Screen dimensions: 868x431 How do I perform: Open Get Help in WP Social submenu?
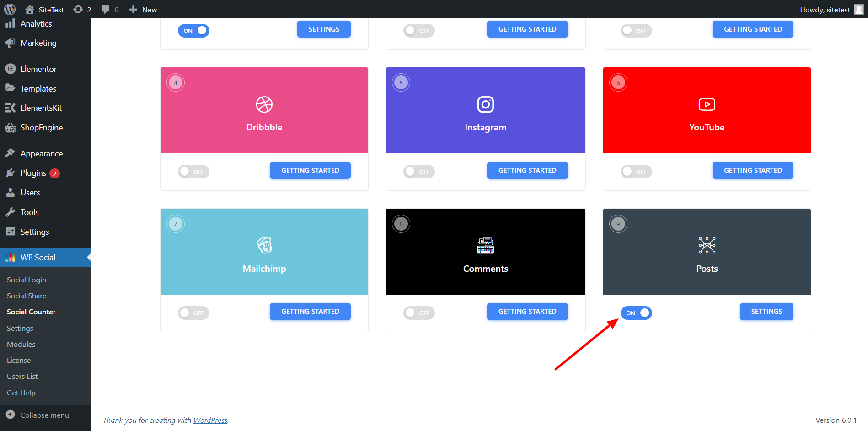click(21, 393)
